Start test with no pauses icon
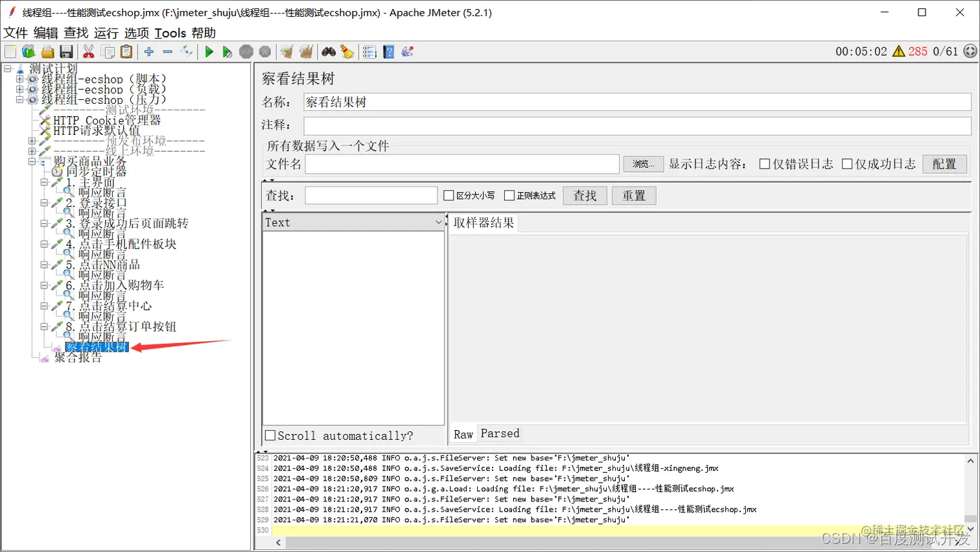980x552 pixels. [x=227, y=51]
